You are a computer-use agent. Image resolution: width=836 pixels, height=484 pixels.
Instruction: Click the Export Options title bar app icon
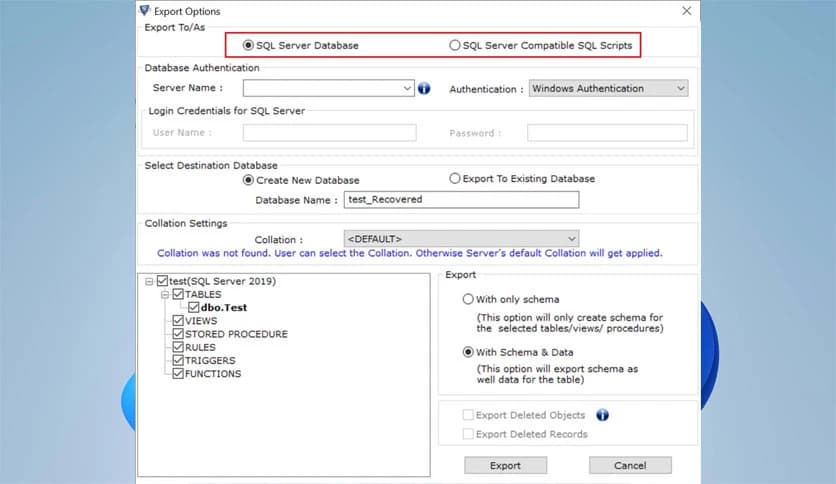144,10
